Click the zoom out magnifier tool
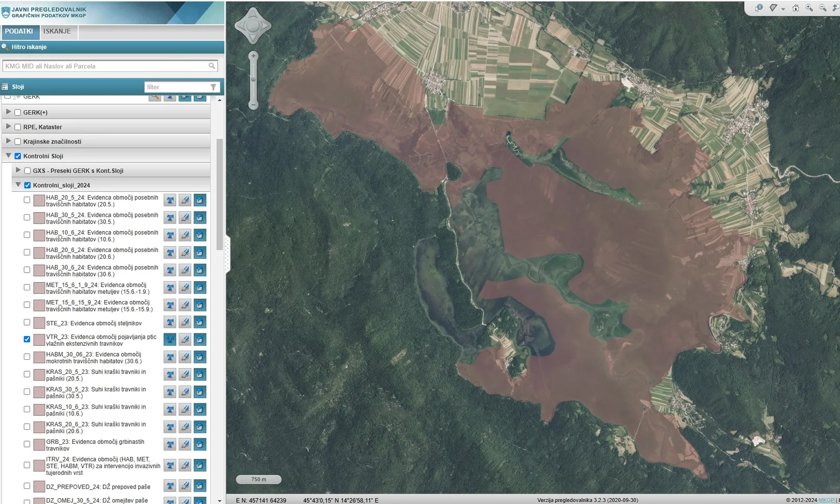 coord(822,8)
